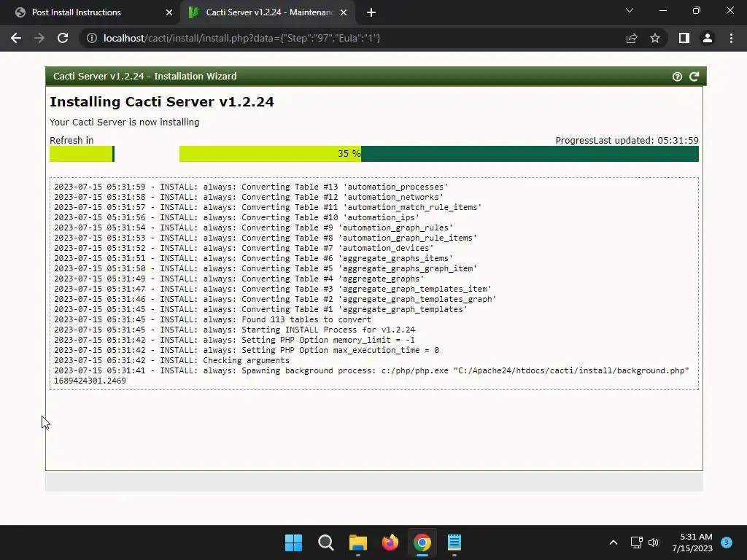
Task: Open the Cacti wizard help icon
Action: click(x=677, y=77)
